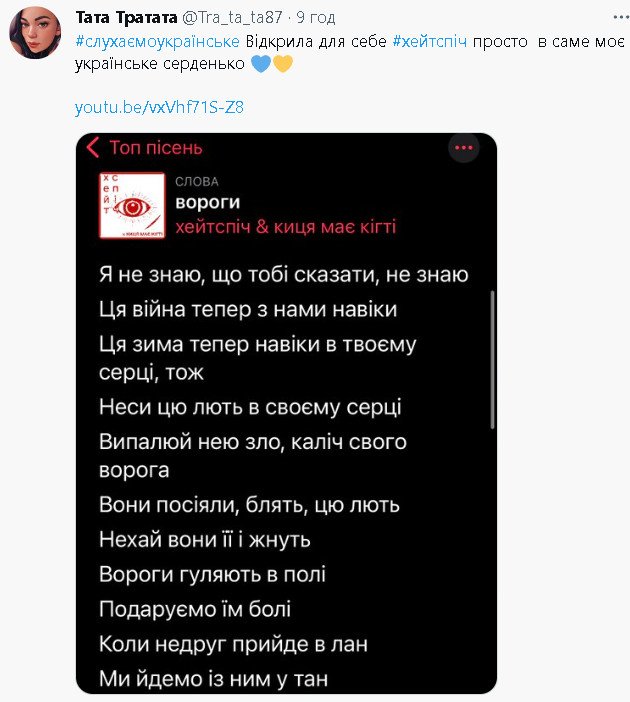
Task: Click the lyrics scrollbar
Action: click(491, 360)
